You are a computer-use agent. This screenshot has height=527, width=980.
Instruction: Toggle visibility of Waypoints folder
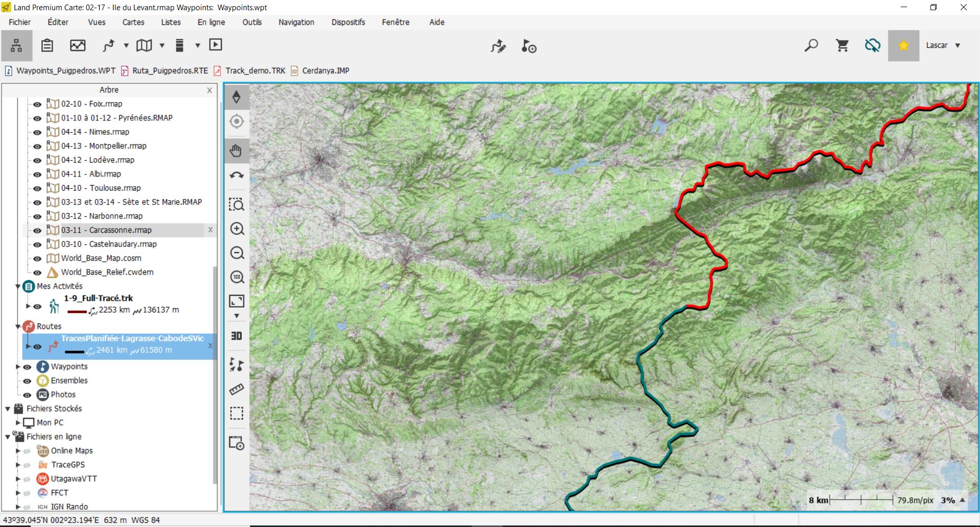pos(28,367)
